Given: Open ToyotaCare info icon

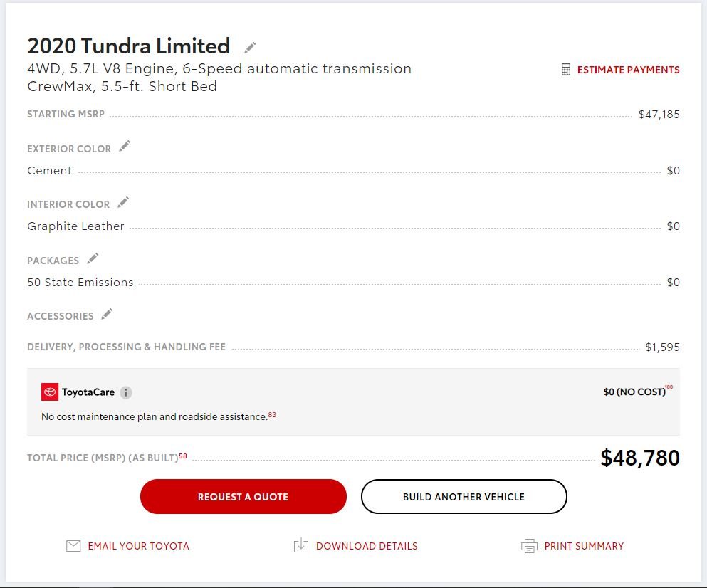Looking at the screenshot, I should tap(126, 393).
